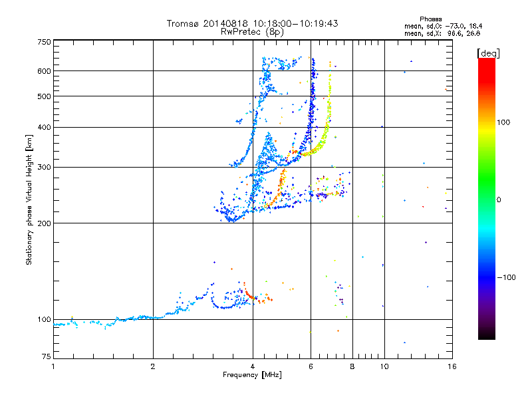Click the y-axis '500' tick label
This screenshot has width=532, height=399.
(x=44, y=96)
